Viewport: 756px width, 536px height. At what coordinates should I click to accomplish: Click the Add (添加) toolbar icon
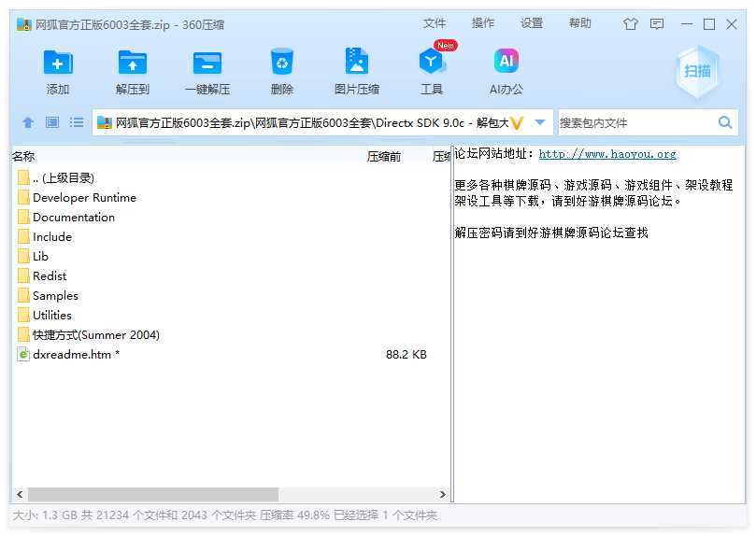(x=58, y=63)
